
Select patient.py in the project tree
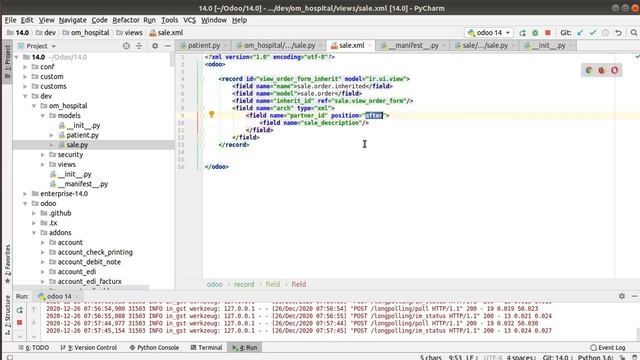[x=82, y=135]
